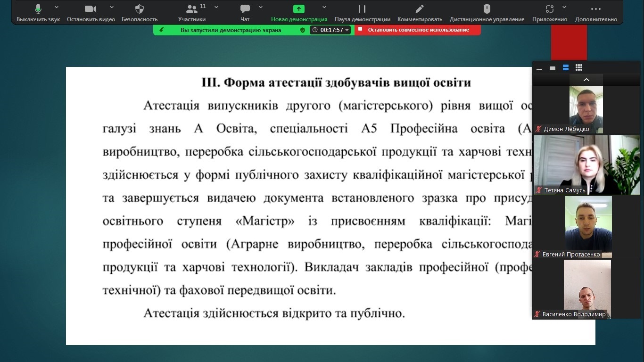644x362 pixels.
Task: Open the Remote Control mouse icon
Action: (x=487, y=9)
